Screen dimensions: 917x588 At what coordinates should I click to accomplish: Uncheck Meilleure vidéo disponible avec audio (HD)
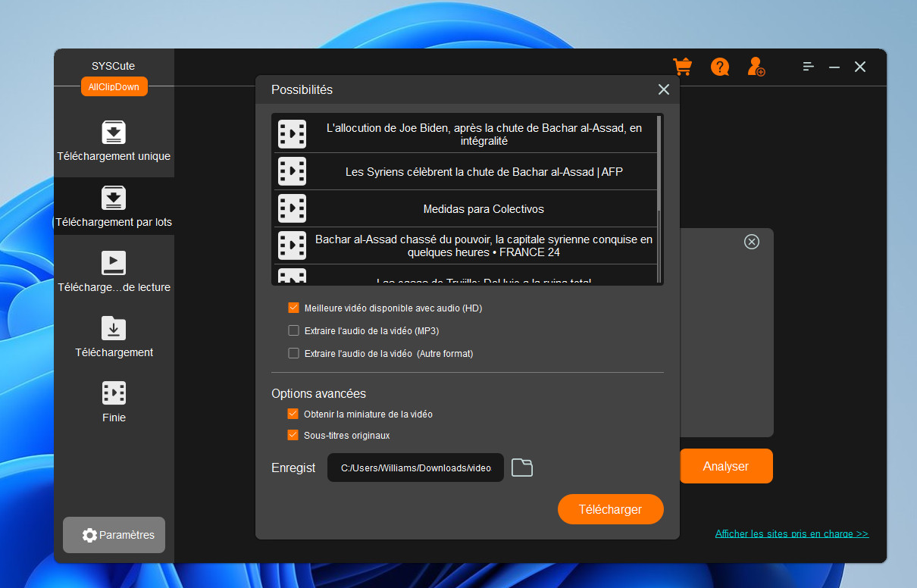294,308
